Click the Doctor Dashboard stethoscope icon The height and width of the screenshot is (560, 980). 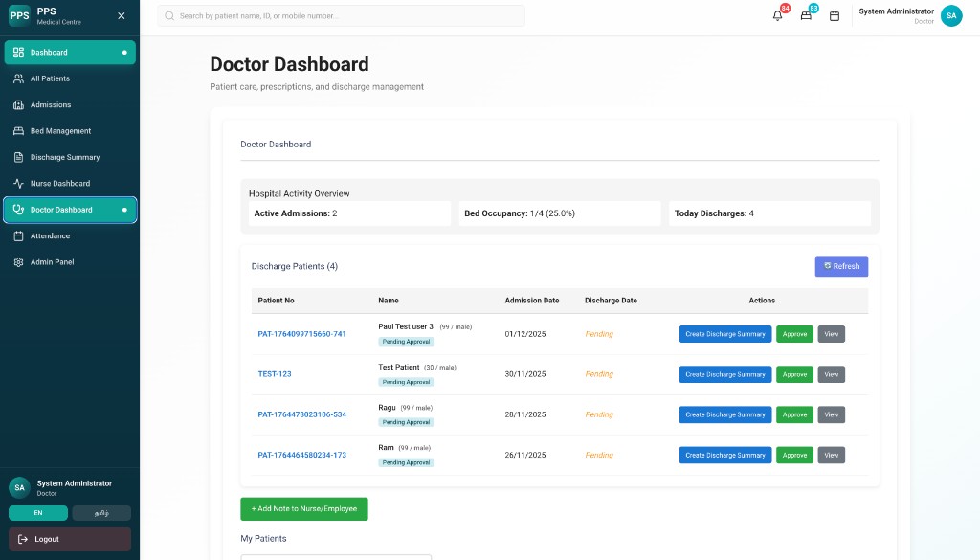[19, 210]
